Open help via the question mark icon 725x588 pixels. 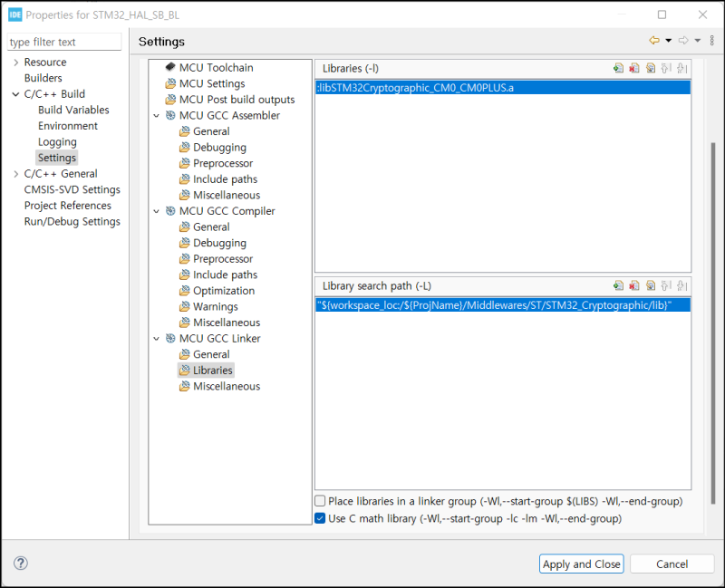[x=20, y=563]
